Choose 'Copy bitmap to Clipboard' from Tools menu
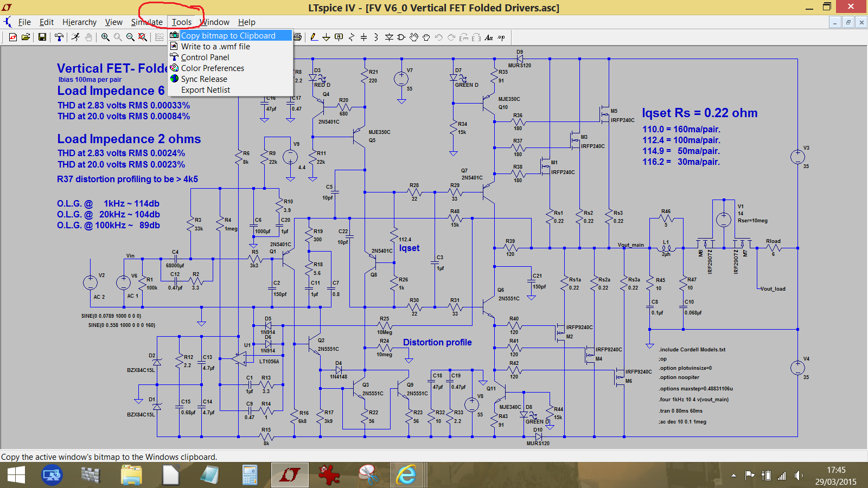The height and width of the screenshot is (488, 868). pyautogui.click(x=231, y=35)
